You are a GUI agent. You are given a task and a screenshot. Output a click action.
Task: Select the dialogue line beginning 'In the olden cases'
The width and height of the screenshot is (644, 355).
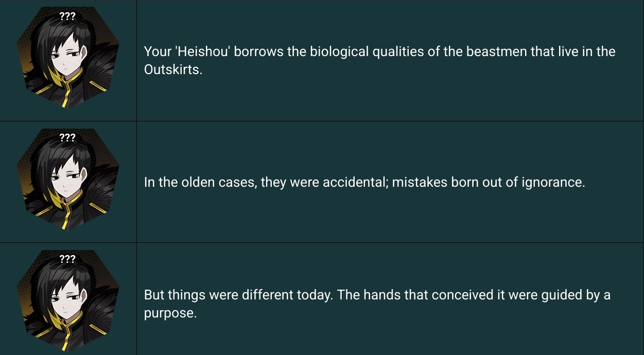click(364, 183)
